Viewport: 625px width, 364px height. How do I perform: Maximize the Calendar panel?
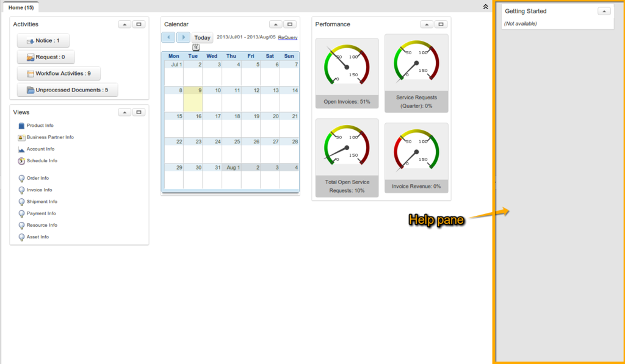click(290, 24)
